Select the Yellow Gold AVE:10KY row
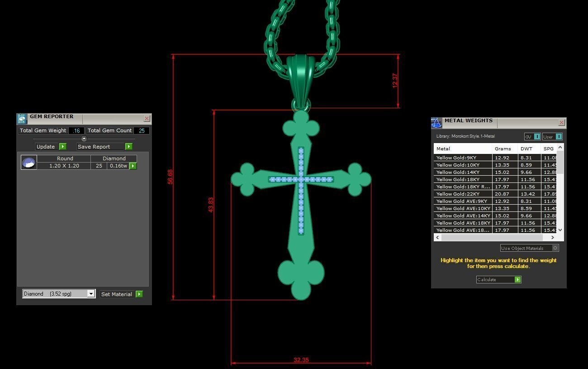The height and width of the screenshot is (369, 588). pos(495,208)
